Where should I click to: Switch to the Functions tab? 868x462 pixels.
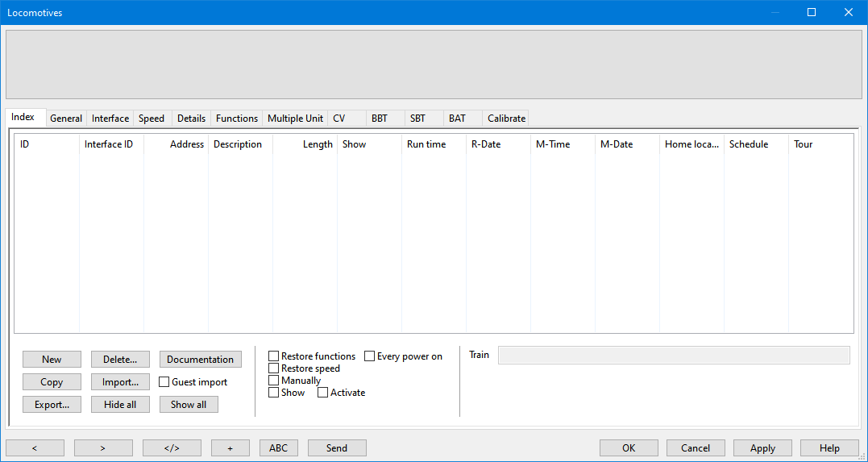pos(236,119)
